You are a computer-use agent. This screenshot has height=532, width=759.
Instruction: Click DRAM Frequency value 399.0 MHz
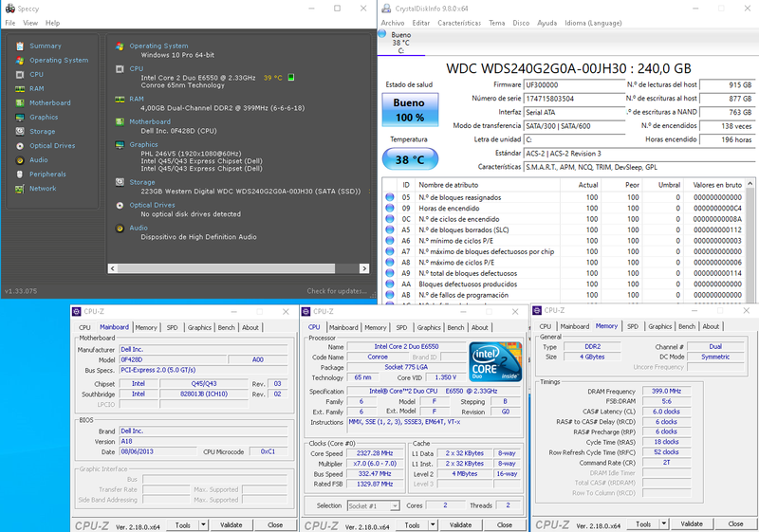(667, 392)
